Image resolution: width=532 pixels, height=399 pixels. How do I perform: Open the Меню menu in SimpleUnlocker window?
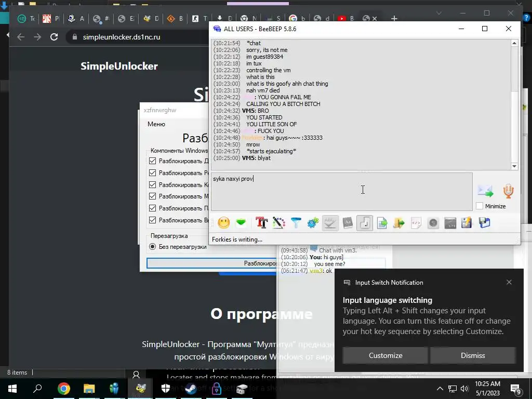[x=156, y=124]
